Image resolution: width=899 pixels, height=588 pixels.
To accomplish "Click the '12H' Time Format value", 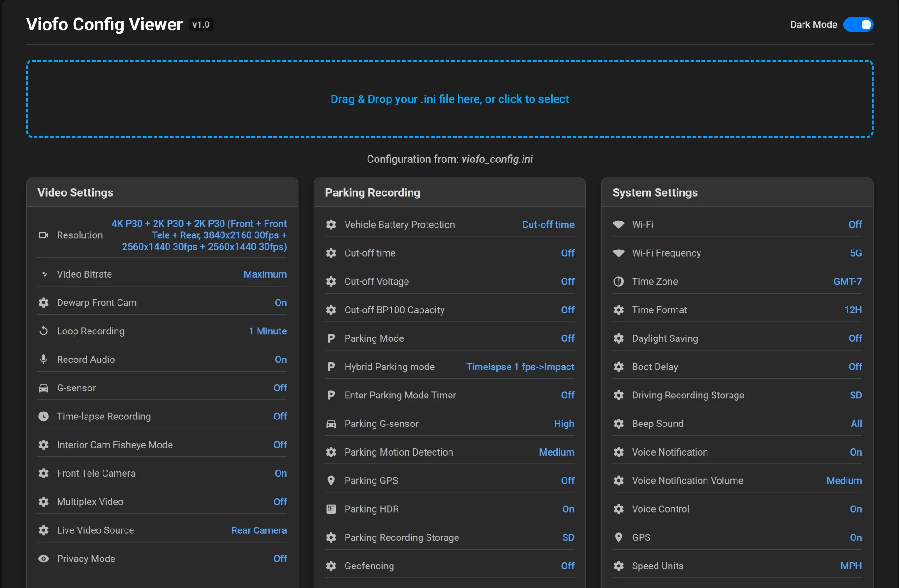I will point(853,310).
